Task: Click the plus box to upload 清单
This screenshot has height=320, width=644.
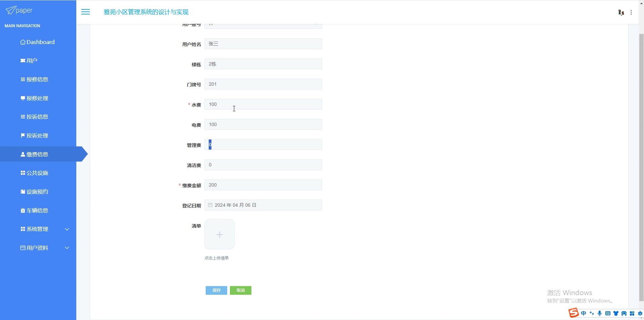Action: [219, 234]
